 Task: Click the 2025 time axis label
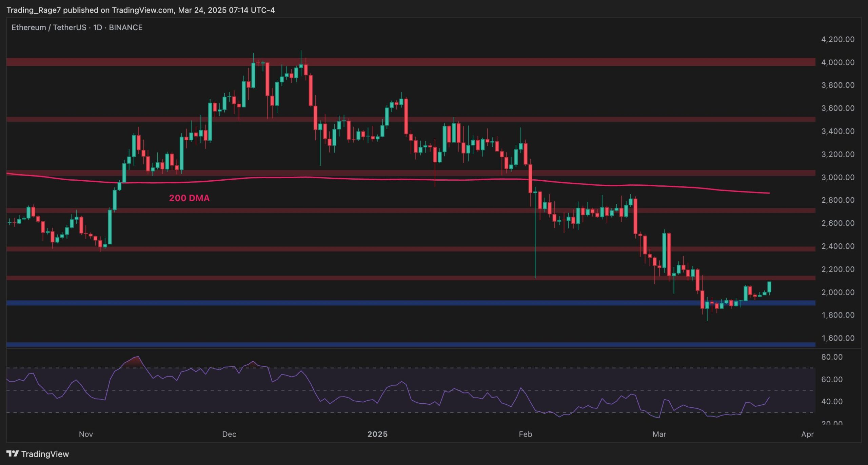click(x=377, y=434)
